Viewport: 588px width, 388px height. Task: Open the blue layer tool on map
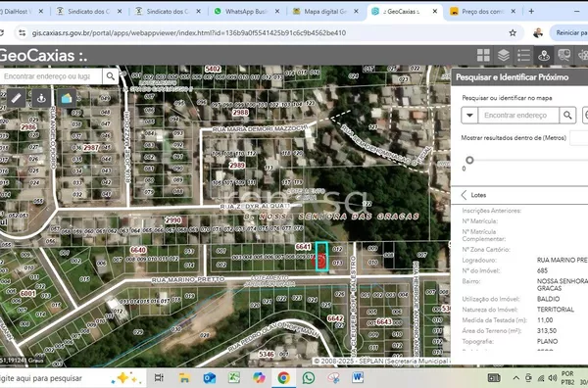click(67, 98)
